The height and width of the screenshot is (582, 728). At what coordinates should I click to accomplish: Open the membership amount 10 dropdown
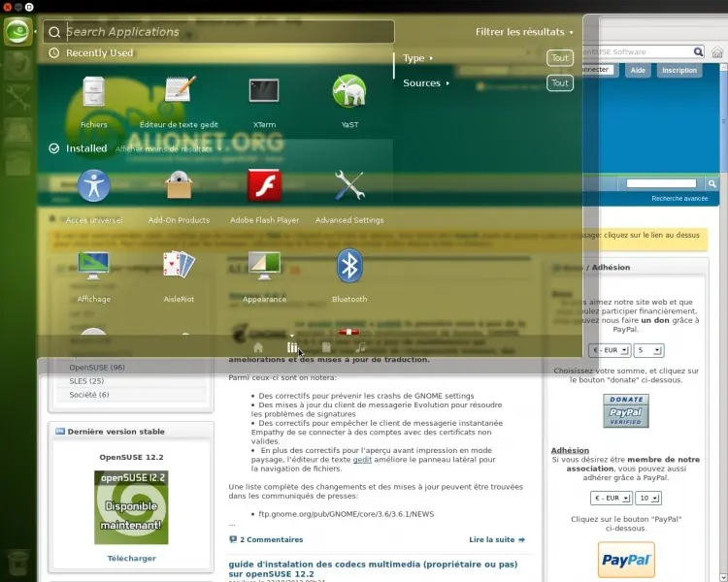648,498
